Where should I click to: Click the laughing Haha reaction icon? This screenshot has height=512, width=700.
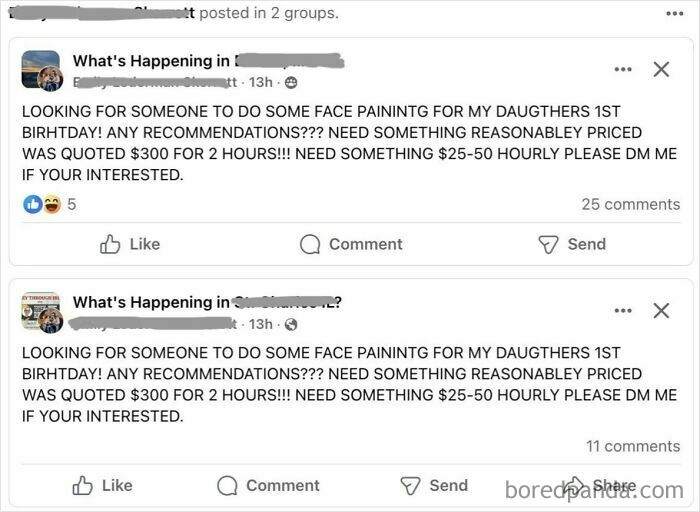52,205
